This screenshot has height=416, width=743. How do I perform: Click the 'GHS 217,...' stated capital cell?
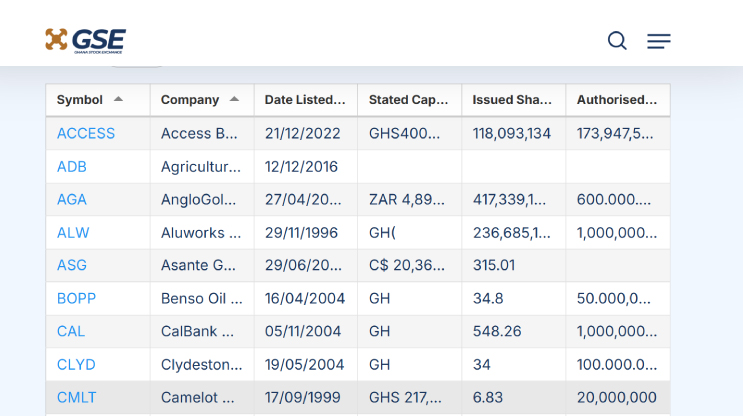tap(409, 398)
